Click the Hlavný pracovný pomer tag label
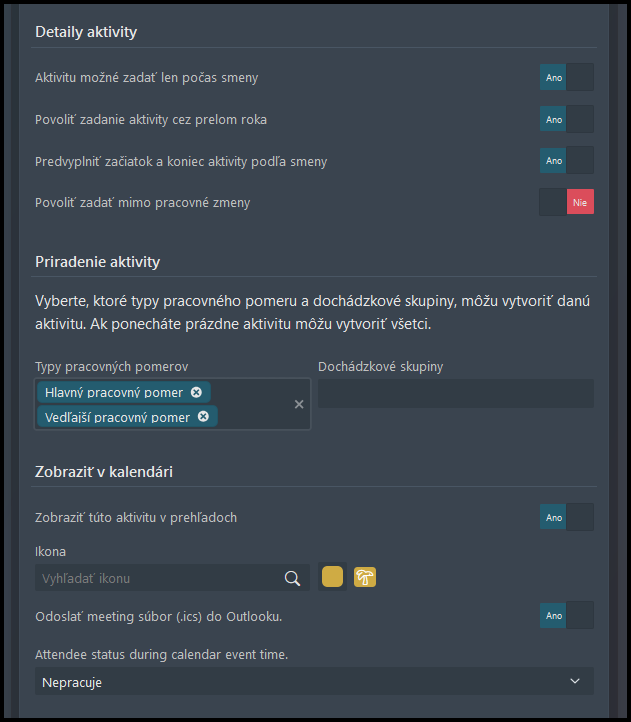 [x=114, y=392]
